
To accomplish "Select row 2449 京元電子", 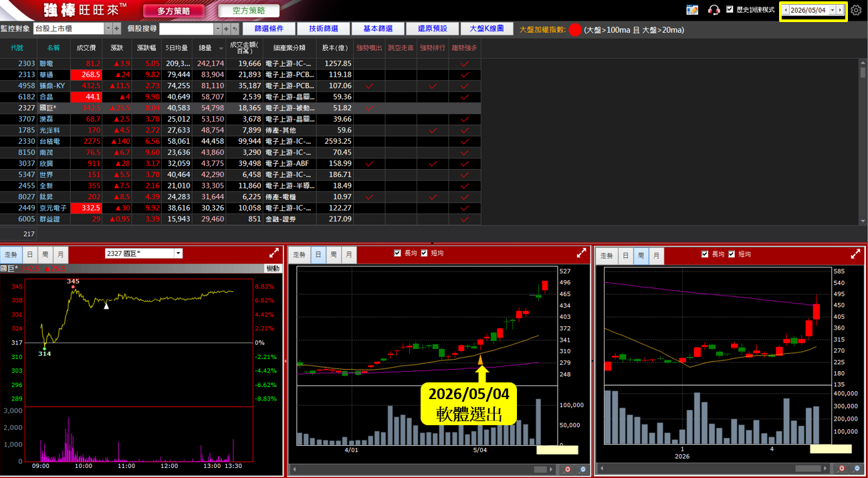I will [240, 208].
